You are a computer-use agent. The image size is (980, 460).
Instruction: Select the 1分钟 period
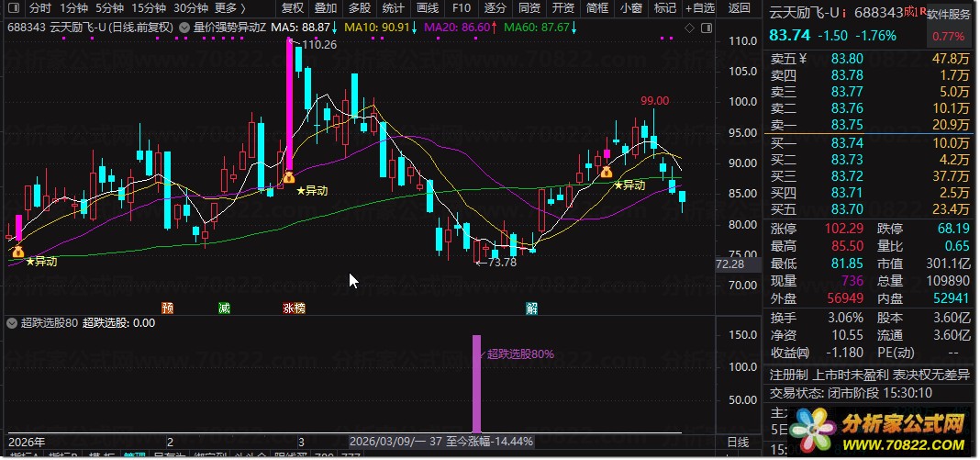(73, 8)
